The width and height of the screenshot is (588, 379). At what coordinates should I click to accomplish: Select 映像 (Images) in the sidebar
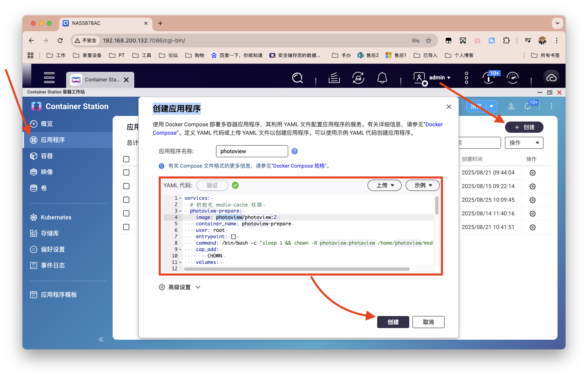46,172
